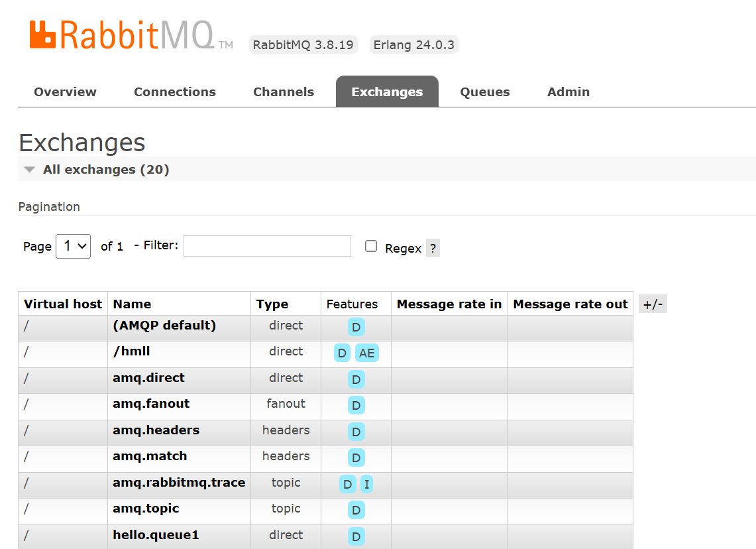Open the hello.queue1 exchange

click(156, 535)
